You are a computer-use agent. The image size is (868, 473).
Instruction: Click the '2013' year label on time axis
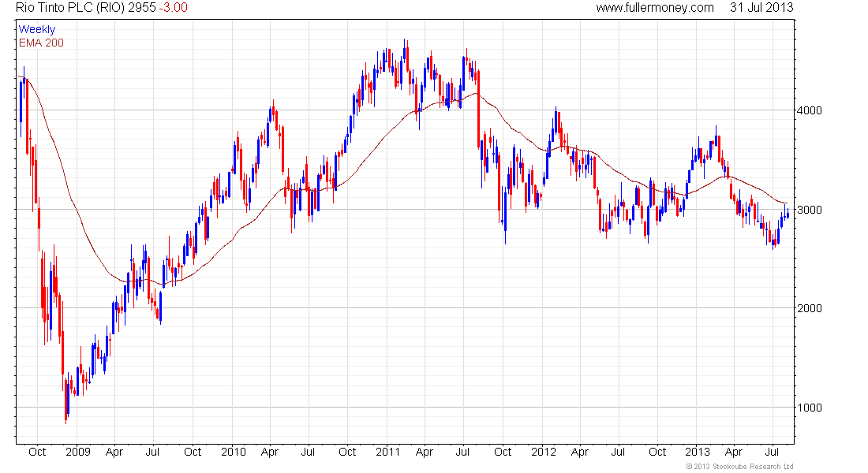point(698,452)
